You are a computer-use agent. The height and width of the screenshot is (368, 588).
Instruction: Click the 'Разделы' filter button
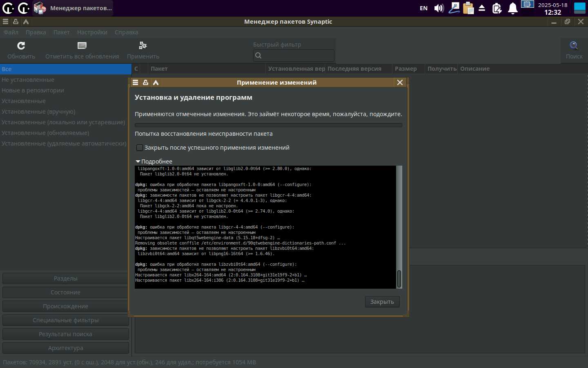click(65, 278)
